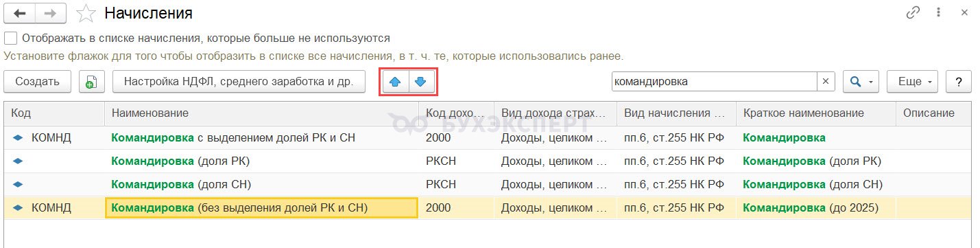
Task: Expand the magnifier search dropdown
Action: click(861, 81)
